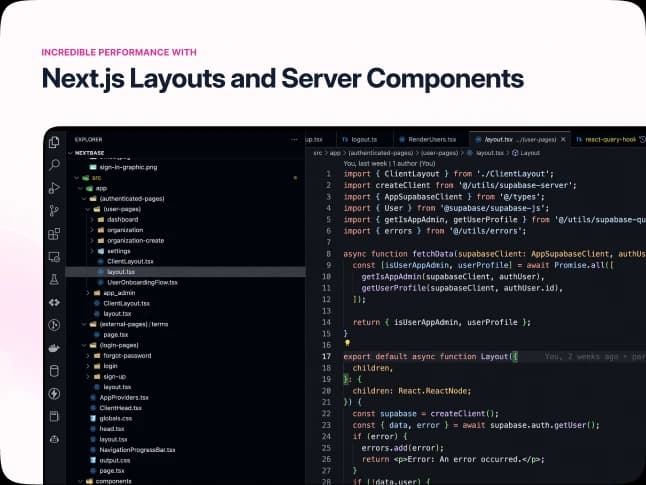Open the circular Git graph icon
The image size is (646, 485).
54,325
